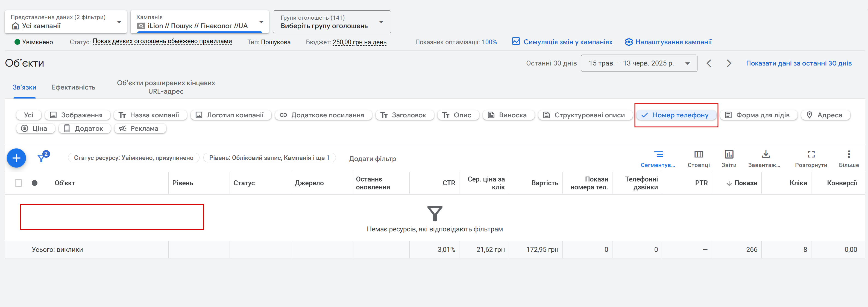Open Об'єкти розширених кінцевих URL-адрес tab
This screenshot has width=868, height=307.
166,87
